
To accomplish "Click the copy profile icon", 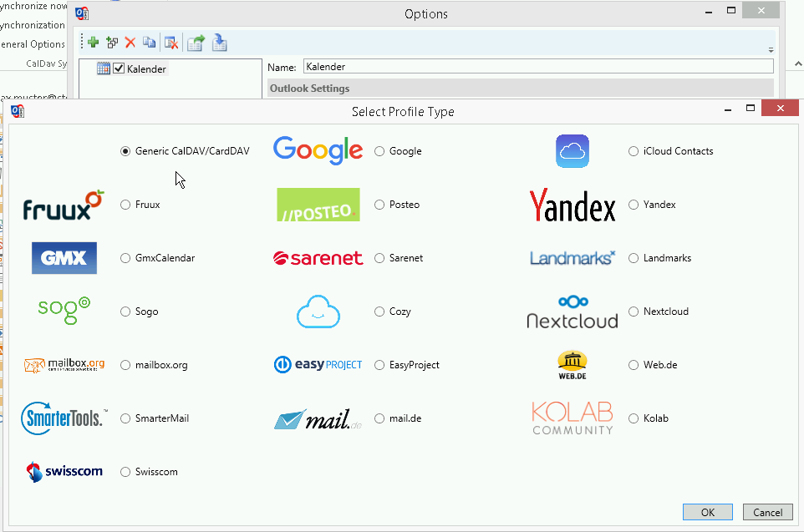I will click(149, 43).
